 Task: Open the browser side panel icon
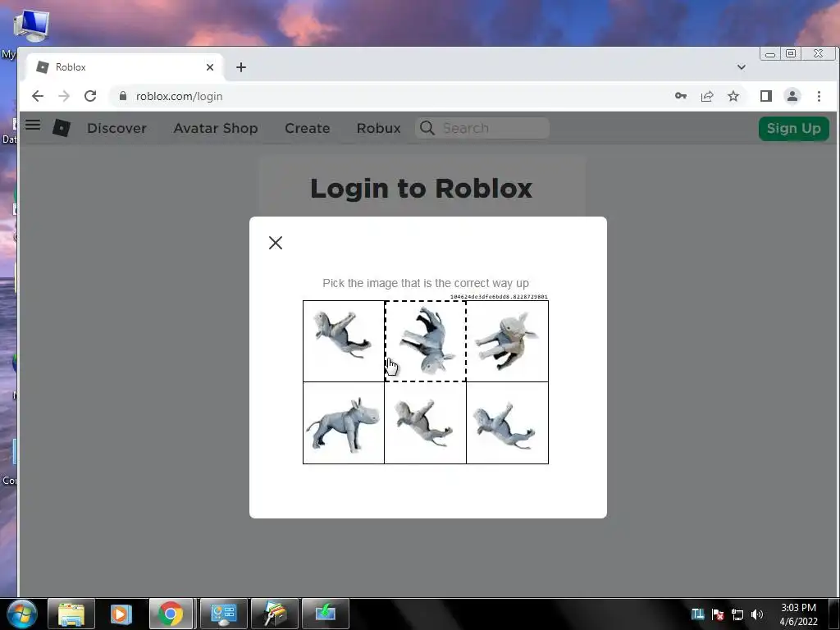(766, 96)
